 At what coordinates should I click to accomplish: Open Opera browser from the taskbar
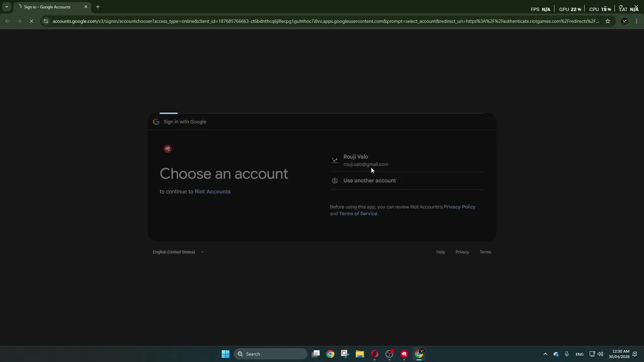tap(374, 354)
